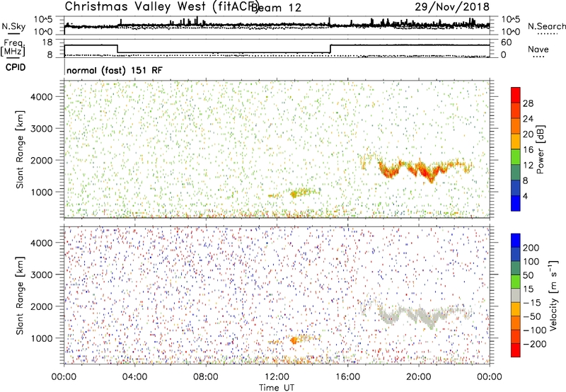The image size is (566, 392).
Task: Click the 'normal (fast) 151 RF' text
Action: (115, 70)
